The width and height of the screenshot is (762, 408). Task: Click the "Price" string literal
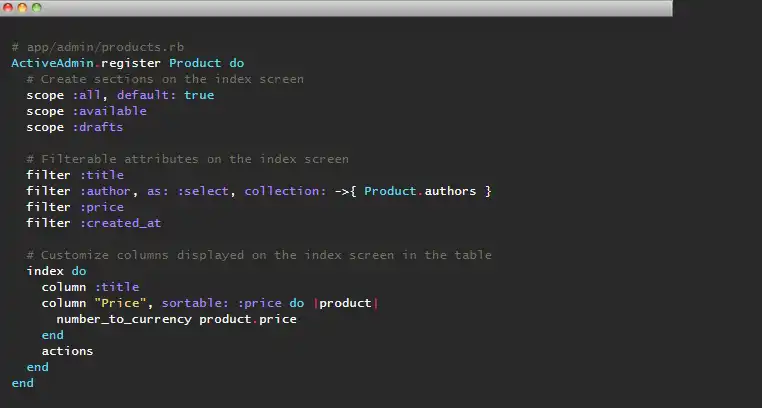[x=121, y=303]
